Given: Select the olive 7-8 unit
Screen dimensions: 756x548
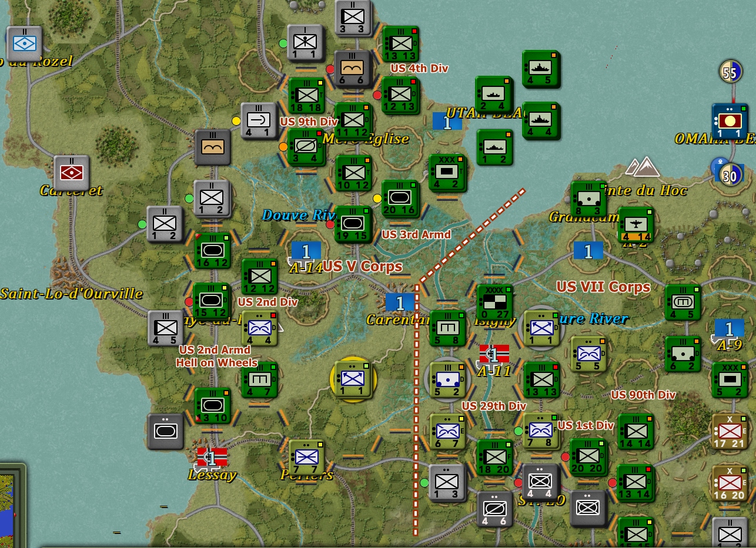Looking at the screenshot, I should 541,432.
